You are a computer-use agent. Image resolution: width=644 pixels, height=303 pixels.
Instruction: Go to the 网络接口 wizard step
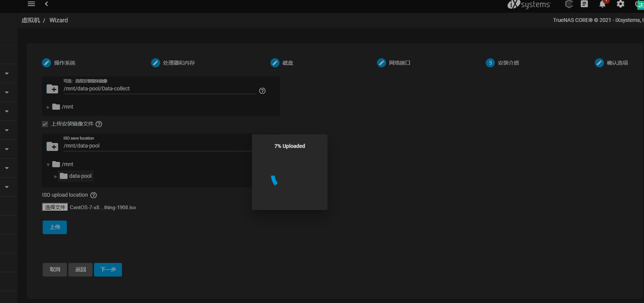[x=394, y=63]
